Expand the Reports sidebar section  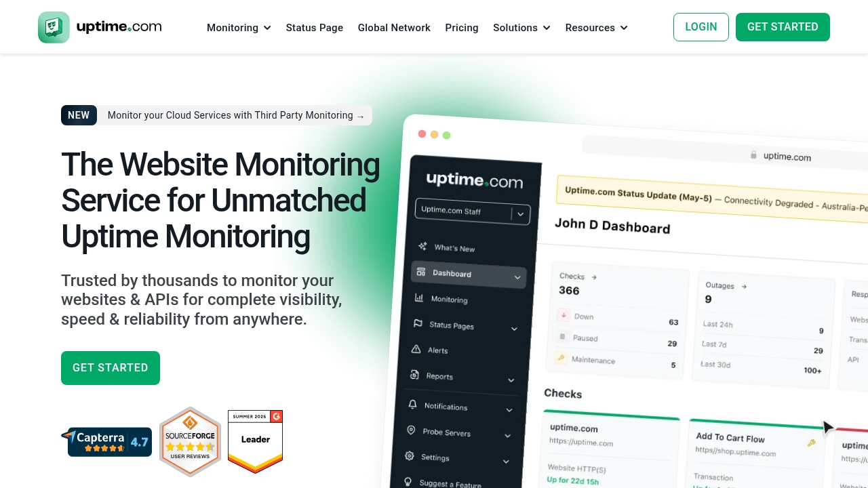click(511, 380)
